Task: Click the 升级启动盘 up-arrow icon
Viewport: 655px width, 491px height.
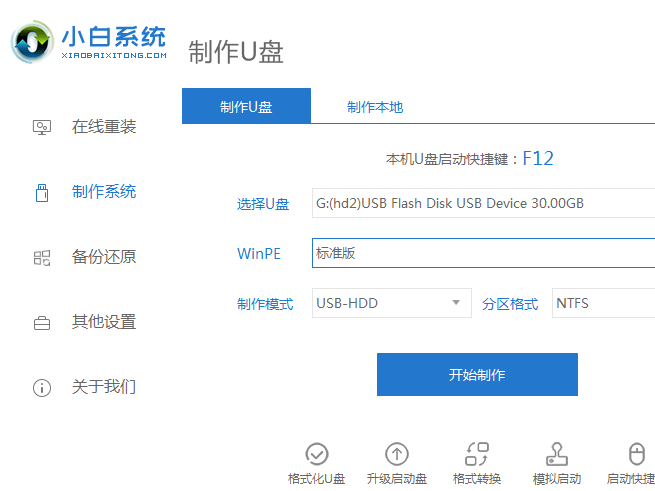Action: (396, 454)
